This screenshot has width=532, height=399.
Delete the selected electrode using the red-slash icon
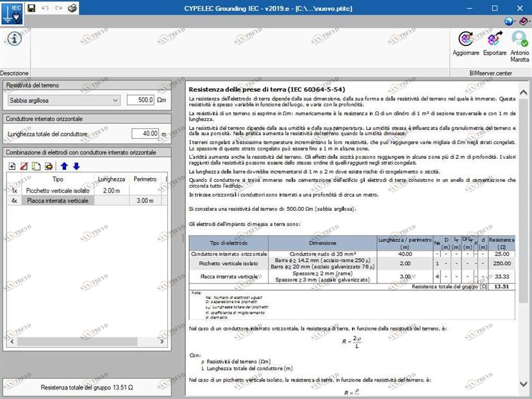[24, 165]
